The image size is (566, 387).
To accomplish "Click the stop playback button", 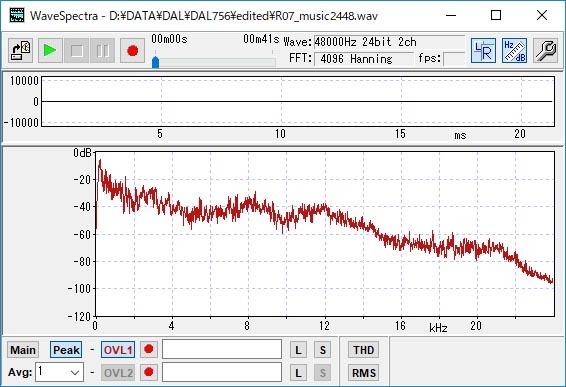I will (77, 51).
